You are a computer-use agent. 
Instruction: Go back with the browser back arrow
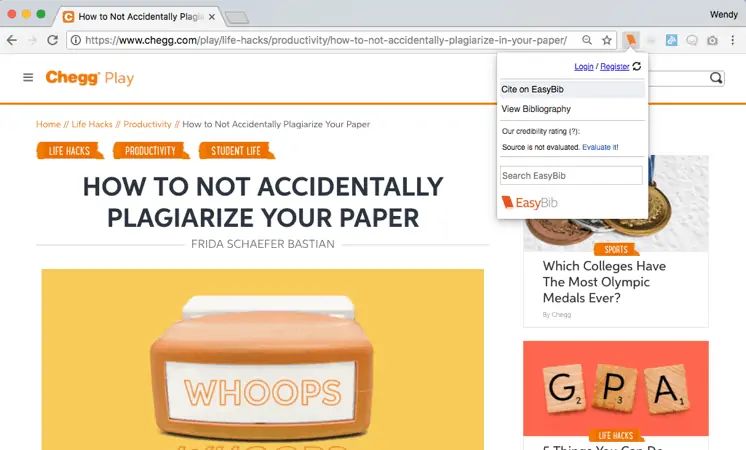[12, 40]
